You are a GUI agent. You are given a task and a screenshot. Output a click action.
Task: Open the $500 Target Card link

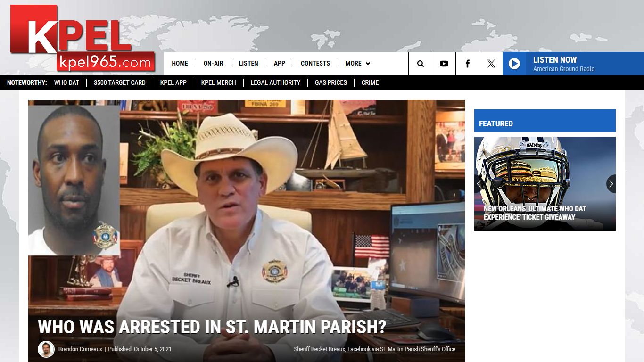click(120, 82)
